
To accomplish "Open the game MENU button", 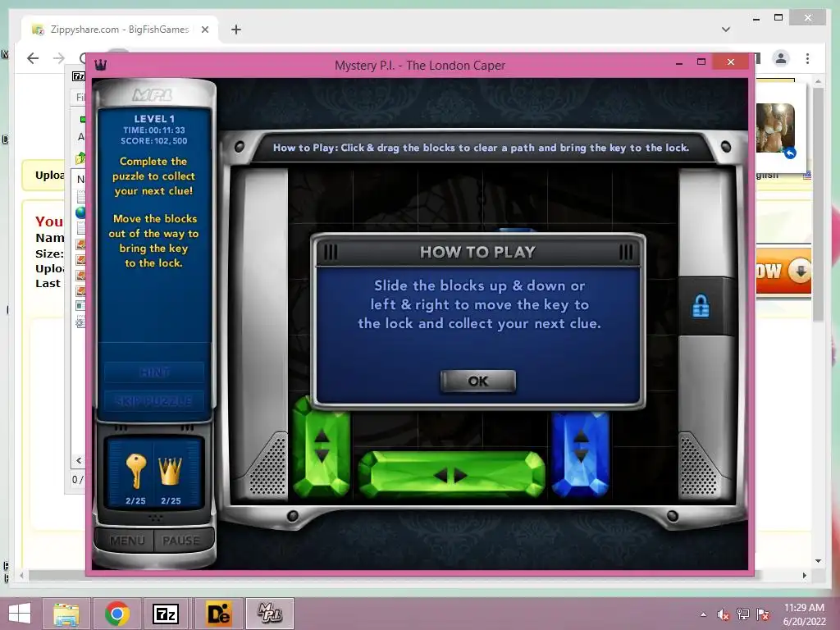I will point(127,541).
